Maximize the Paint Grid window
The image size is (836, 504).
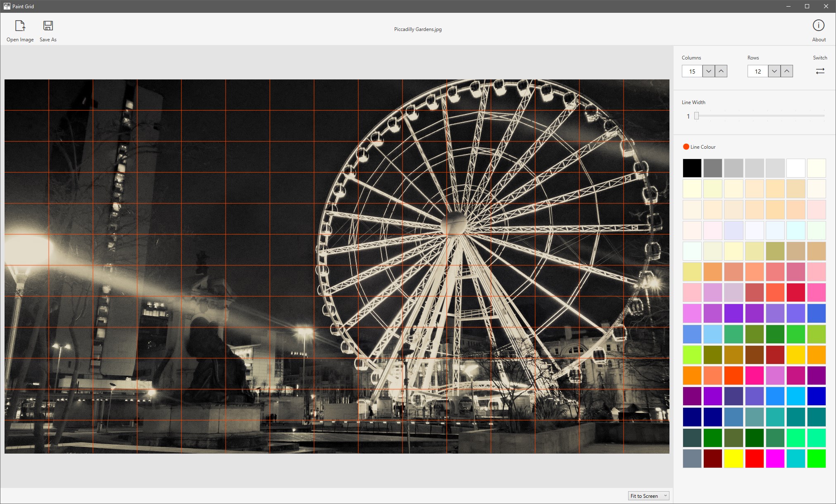point(807,6)
